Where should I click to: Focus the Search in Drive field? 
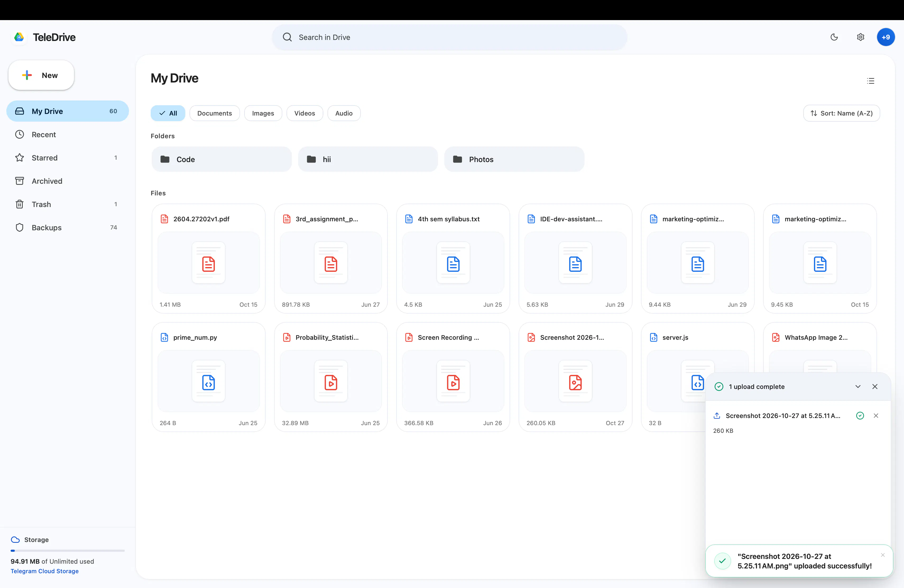449,37
